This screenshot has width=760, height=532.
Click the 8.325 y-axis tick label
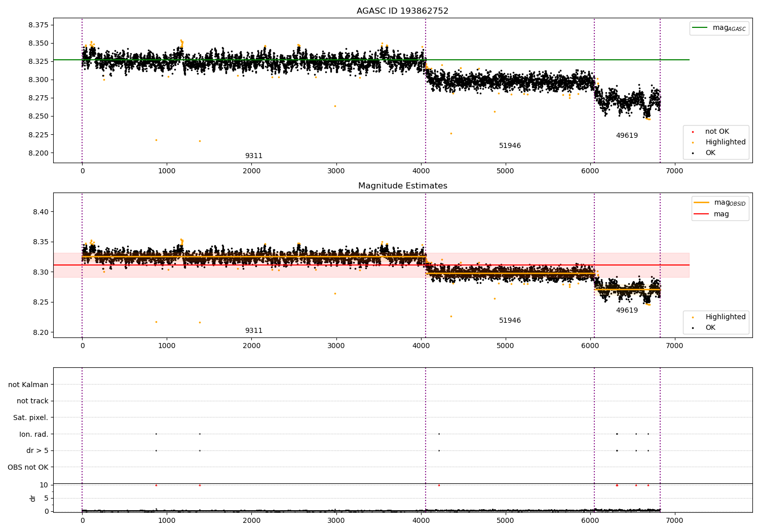[x=38, y=61]
